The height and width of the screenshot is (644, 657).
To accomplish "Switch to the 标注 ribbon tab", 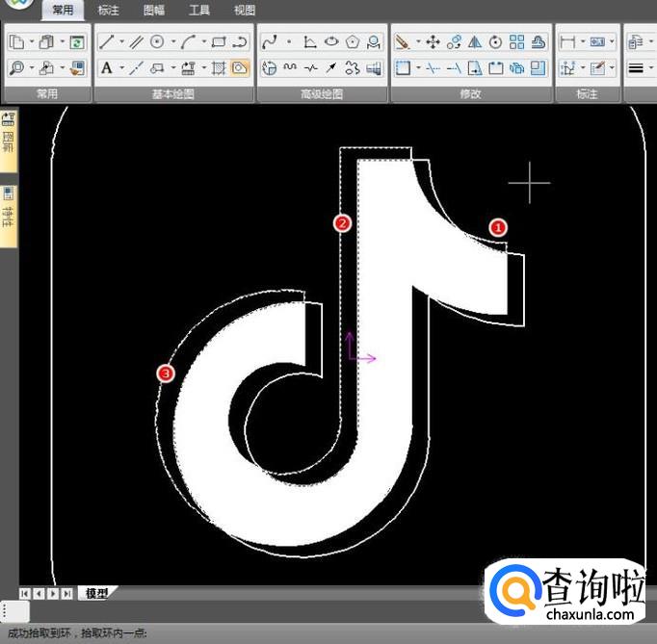I will pos(109,11).
